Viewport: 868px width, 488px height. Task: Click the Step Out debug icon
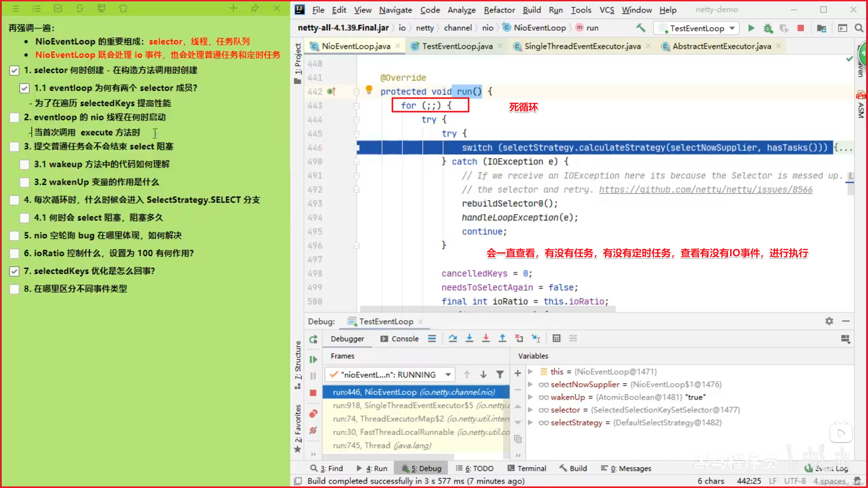[502, 338]
